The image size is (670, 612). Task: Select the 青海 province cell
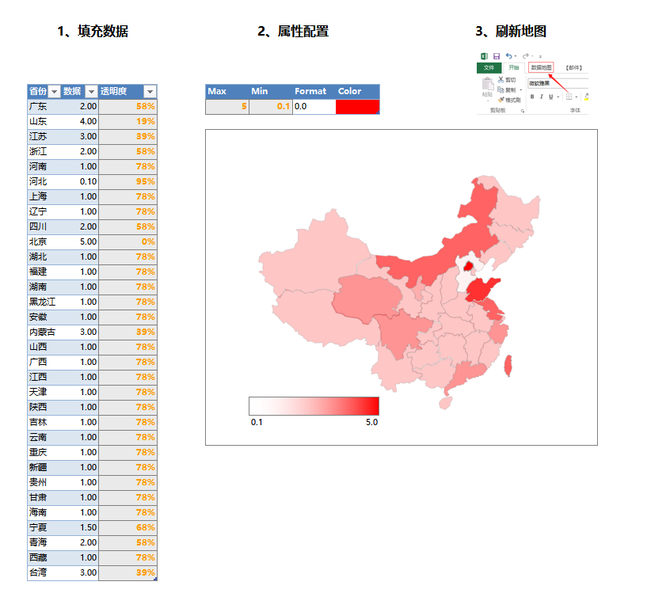44,542
